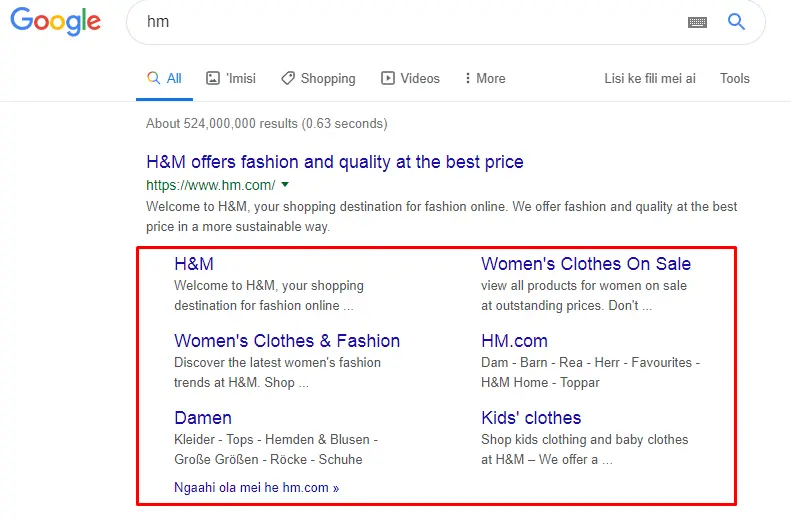Click the search box containing hm

(x=445, y=22)
